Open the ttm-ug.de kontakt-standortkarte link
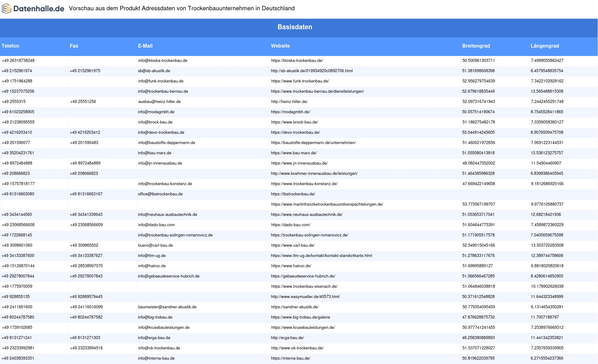Image resolution: width=598 pixels, height=364 pixels. [x=321, y=256]
